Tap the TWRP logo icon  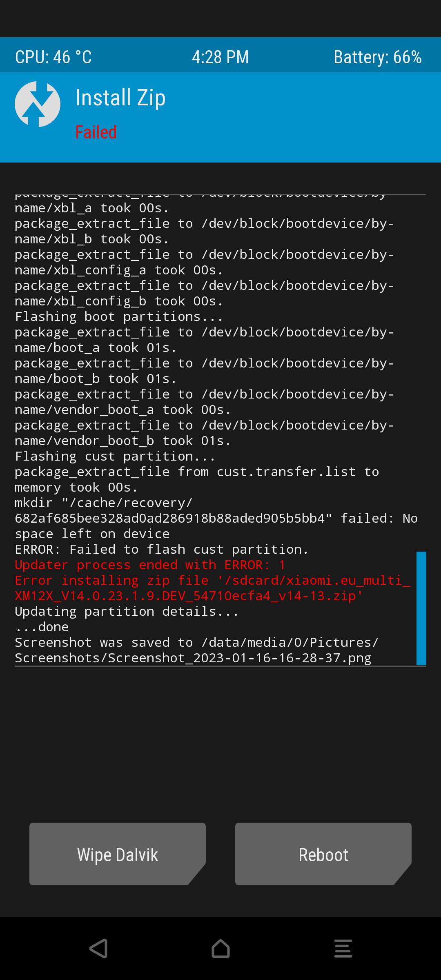[38, 104]
